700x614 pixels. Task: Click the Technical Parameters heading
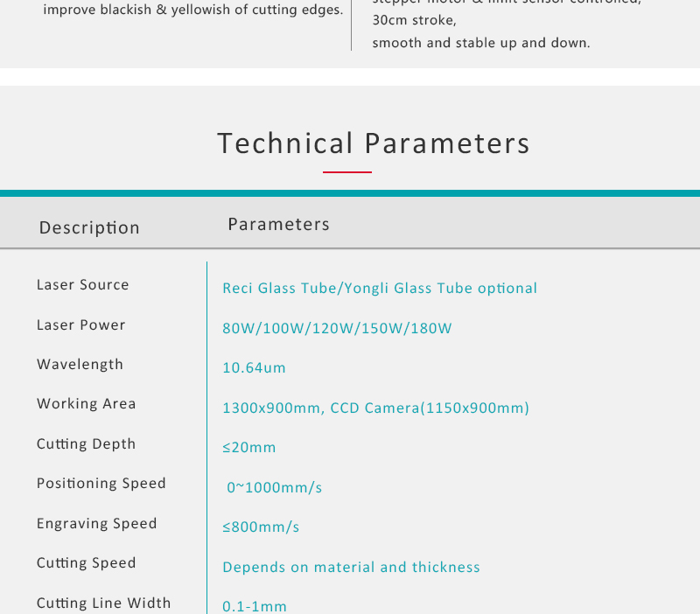point(374,143)
